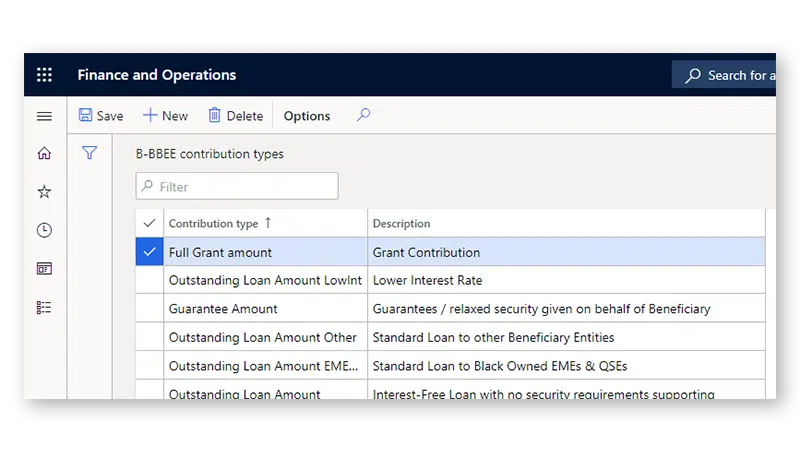Image resolution: width=800 pixels, height=451 pixels.
Task: Show the filter pane funnel icon
Action: pos(89,153)
